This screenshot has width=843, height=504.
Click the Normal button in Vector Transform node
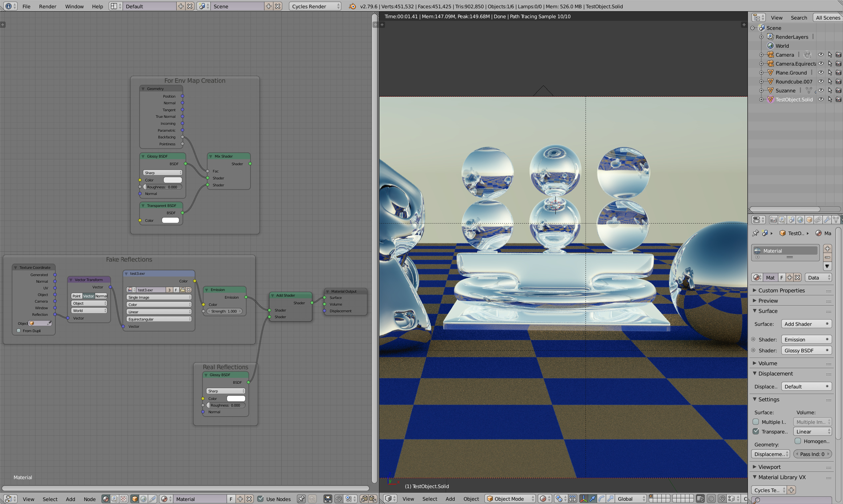[x=101, y=296]
